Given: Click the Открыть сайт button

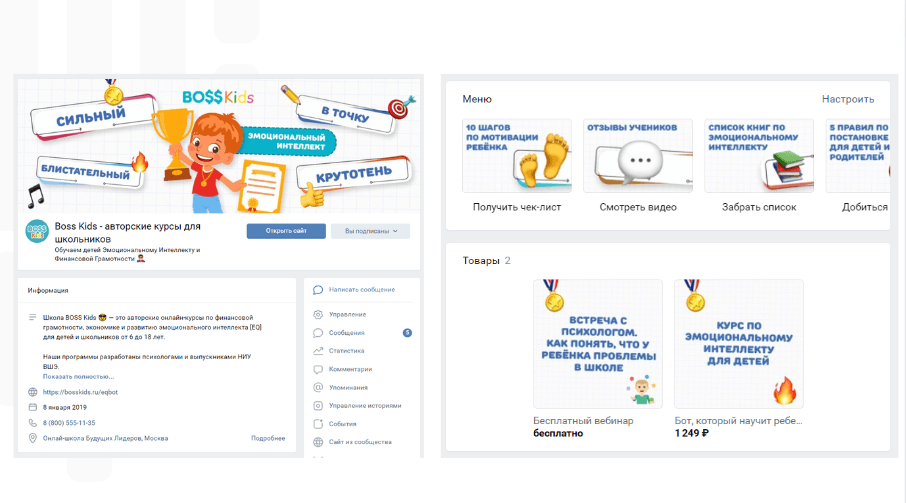Looking at the screenshot, I should [286, 231].
